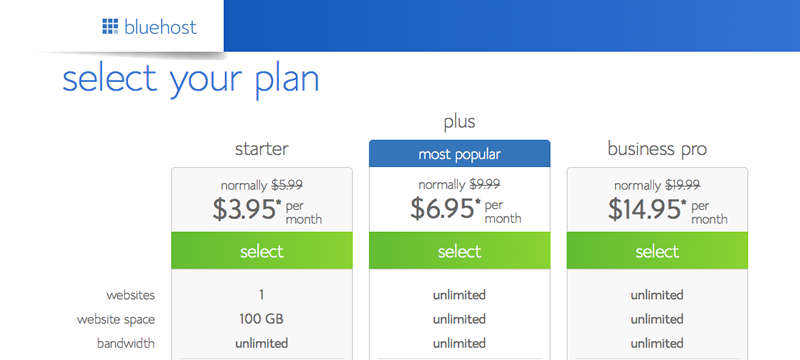The width and height of the screenshot is (800, 360).
Task: Select the business pro plan
Action: (x=657, y=251)
